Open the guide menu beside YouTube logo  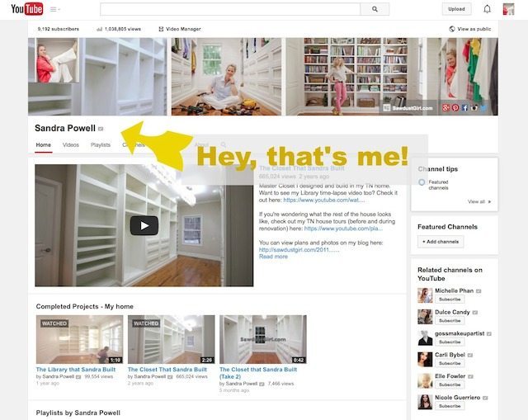[x=55, y=9]
